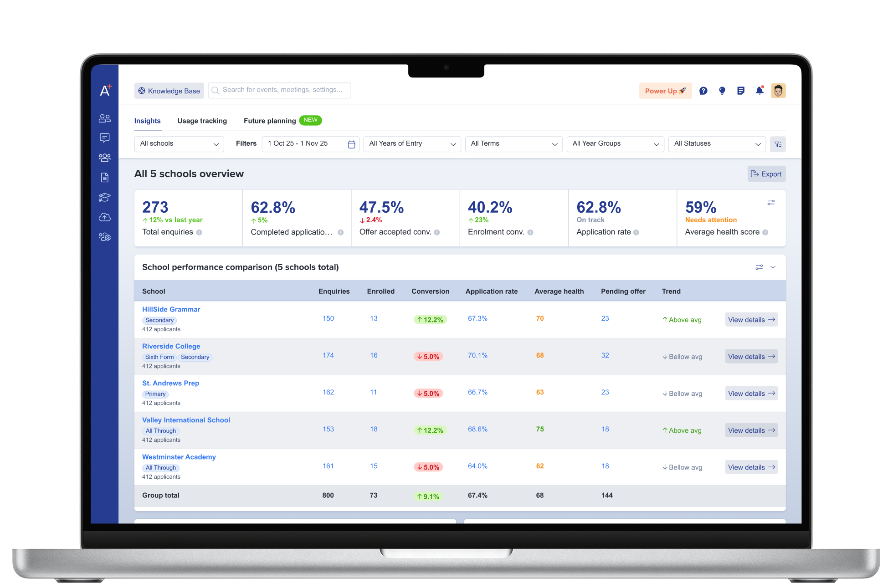Open the chat message sidebar icon
The width and height of the screenshot is (893, 588).
click(105, 138)
